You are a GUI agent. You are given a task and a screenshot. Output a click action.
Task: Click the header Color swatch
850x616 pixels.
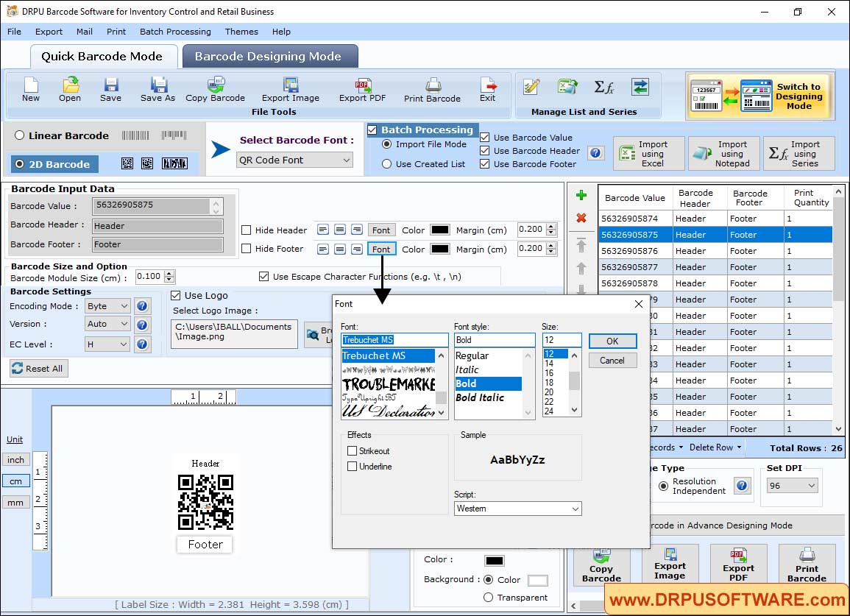[x=439, y=230]
